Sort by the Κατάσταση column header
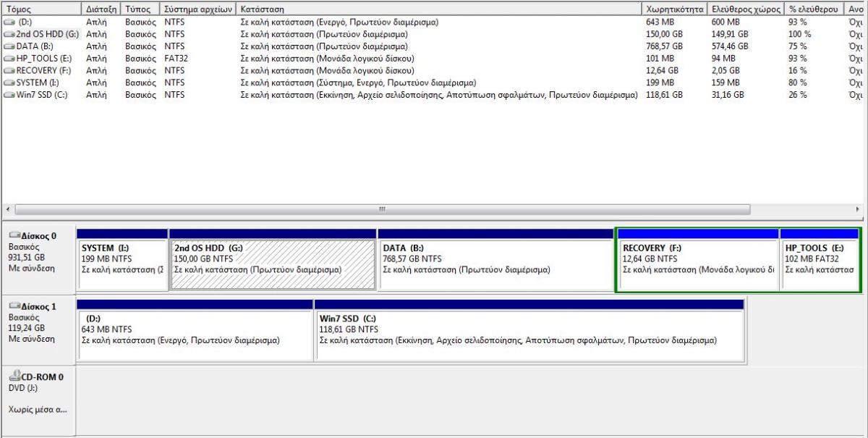The image size is (868, 438). click(439, 9)
